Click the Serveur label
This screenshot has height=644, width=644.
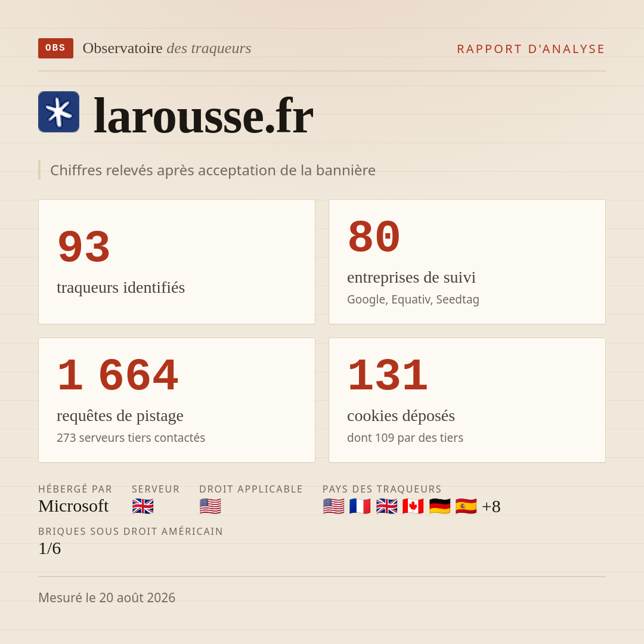(156, 489)
